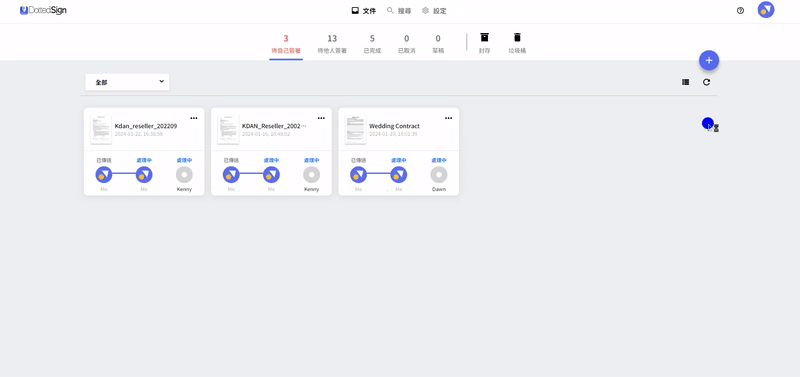Viewport: 800px width, 377px height.
Task: Click 處理中 Me avatar on Kdan_reseller_202209 card
Action: pyautogui.click(x=144, y=175)
